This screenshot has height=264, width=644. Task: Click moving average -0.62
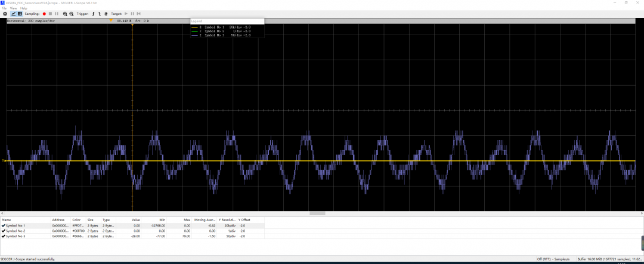212,226
